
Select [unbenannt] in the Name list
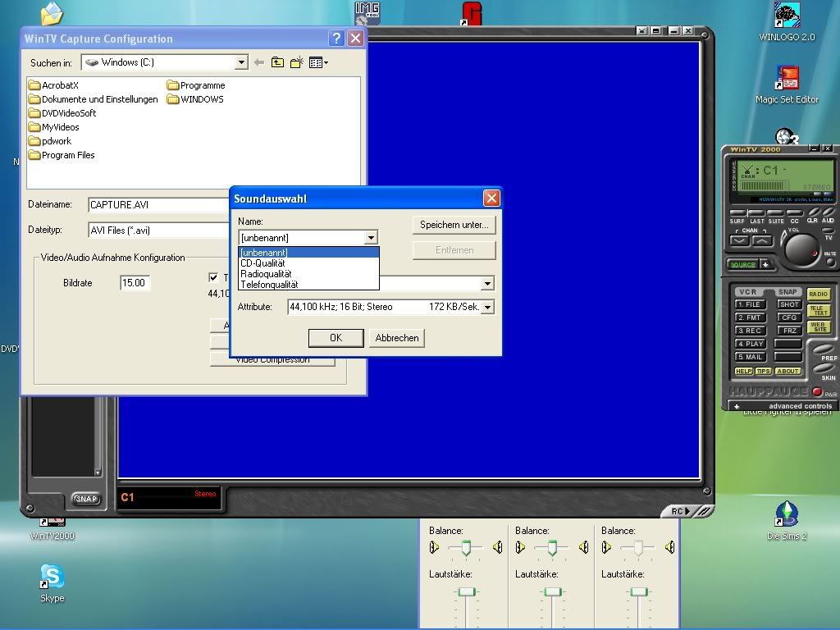click(308, 253)
